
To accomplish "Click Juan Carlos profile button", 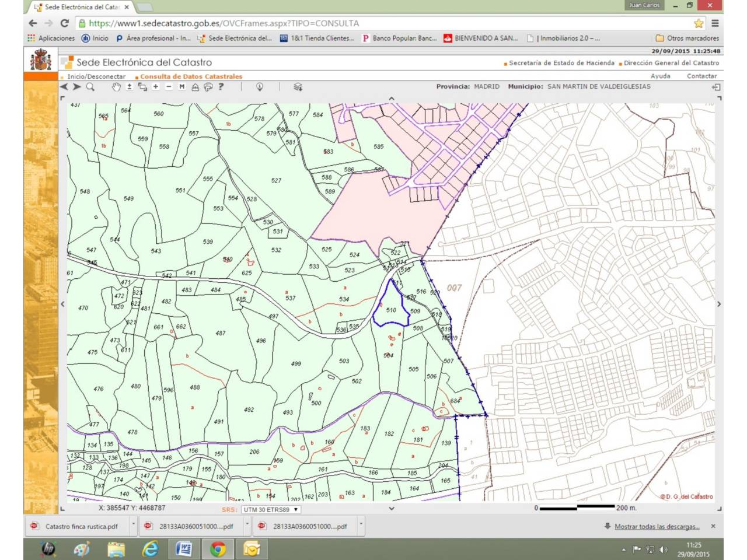I will 644,5.
